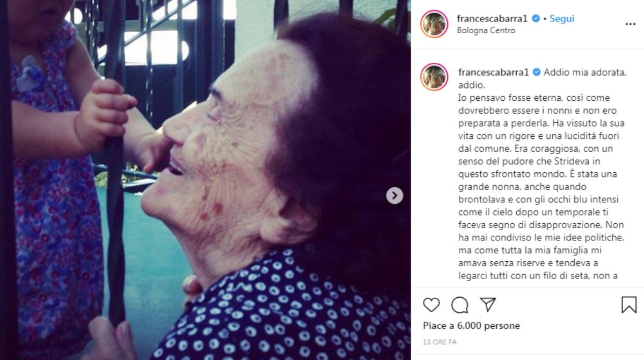This screenshot has height=360, width=644.
Task: Open header profile picture of francescabarra1
Action: click(x=435, y=24)
